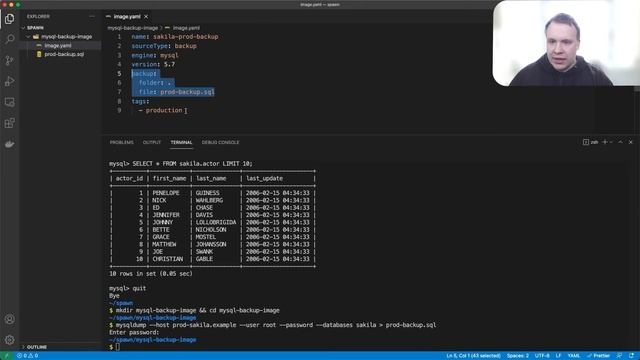640x360 pixels.
Task: Open the launch profile dropdown beside plus
Action: tap(611, 142)
